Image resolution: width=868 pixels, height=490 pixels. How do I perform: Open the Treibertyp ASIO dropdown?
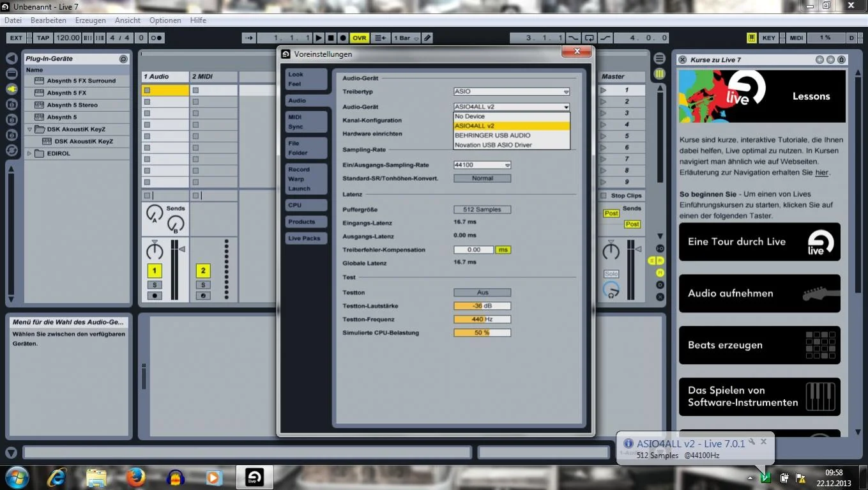pos(511,92)
